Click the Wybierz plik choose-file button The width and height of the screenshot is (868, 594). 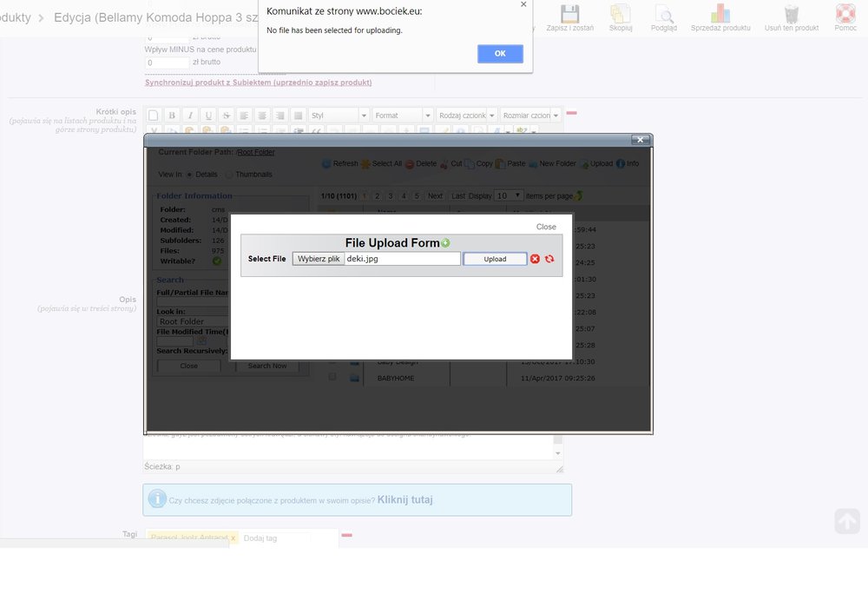(319, 259)
